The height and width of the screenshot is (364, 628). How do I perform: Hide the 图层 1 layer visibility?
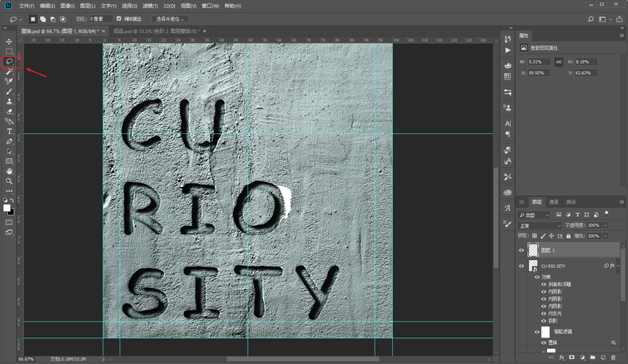pos(521,250)
